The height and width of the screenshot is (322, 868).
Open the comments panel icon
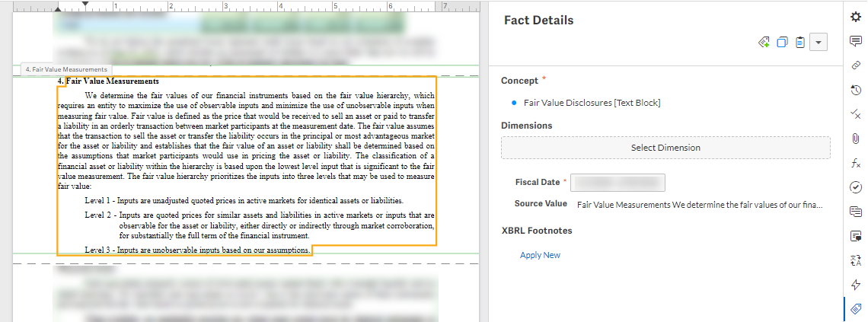(x=855, y=41)
